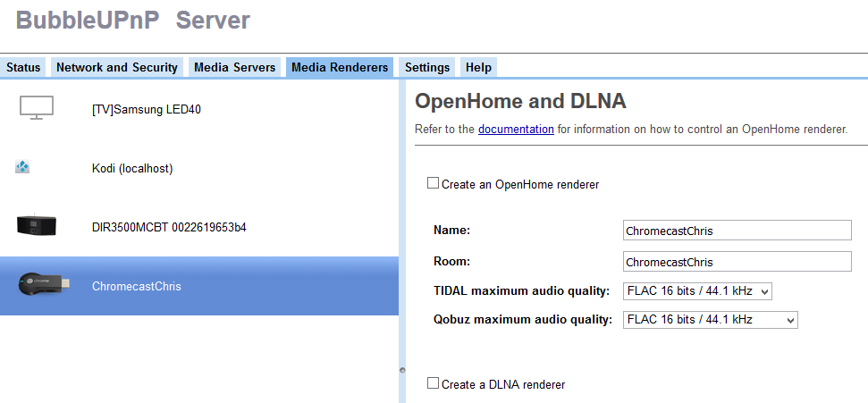Open the documentation link
The width and height of the screenshot is (868, 403).
pyautogui.click(x=516, y=130)
